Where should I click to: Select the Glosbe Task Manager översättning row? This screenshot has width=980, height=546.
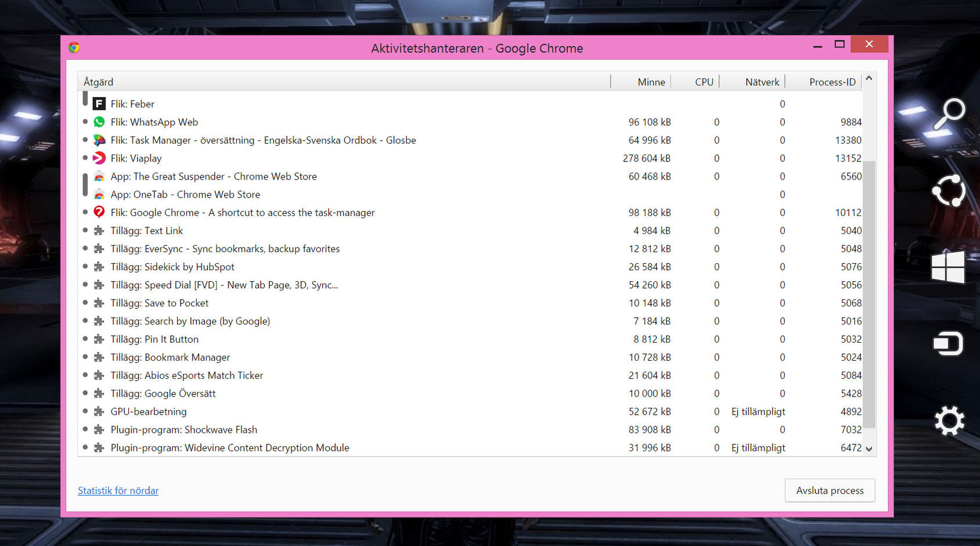tap(470, 140)
